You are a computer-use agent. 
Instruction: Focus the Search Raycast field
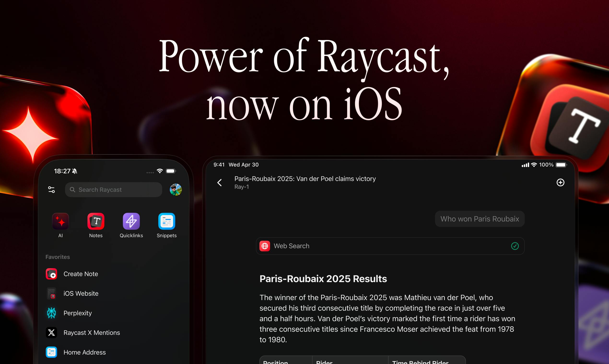(113, 190)
